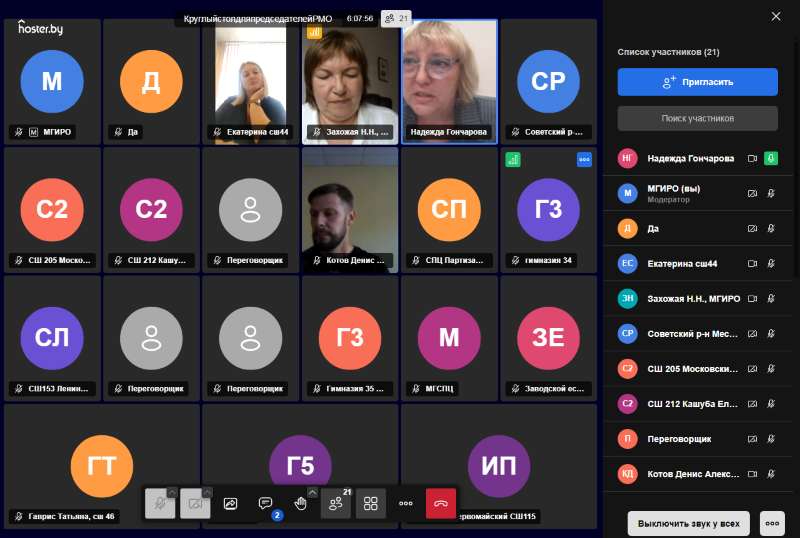Toggle camera for СШ 212 Кашуба in list

click(x=752, y=404)
